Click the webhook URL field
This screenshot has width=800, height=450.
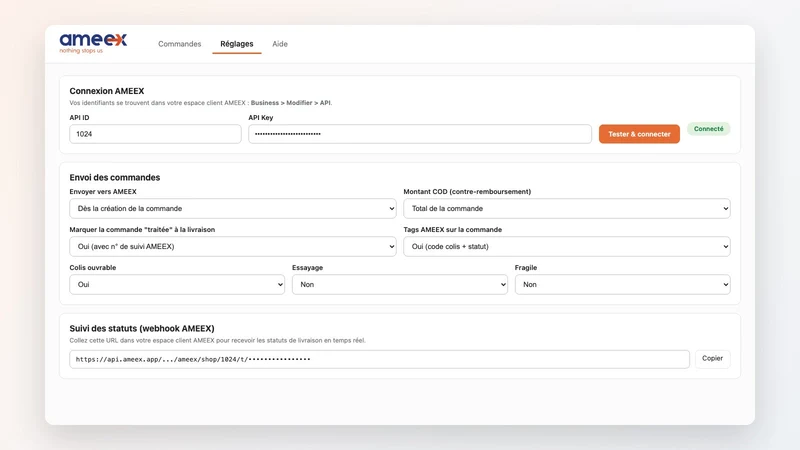click(x=380, y=359)
